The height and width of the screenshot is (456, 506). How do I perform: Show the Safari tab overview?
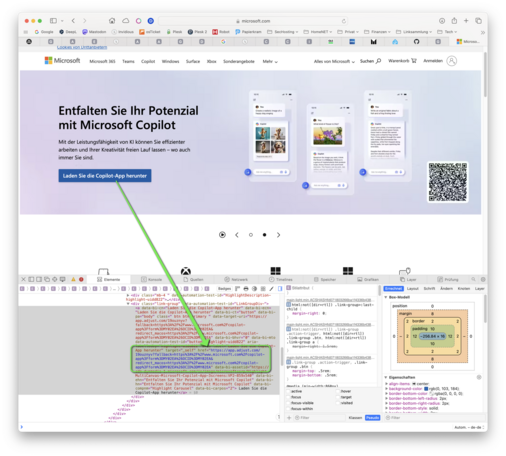pos(478,21)
